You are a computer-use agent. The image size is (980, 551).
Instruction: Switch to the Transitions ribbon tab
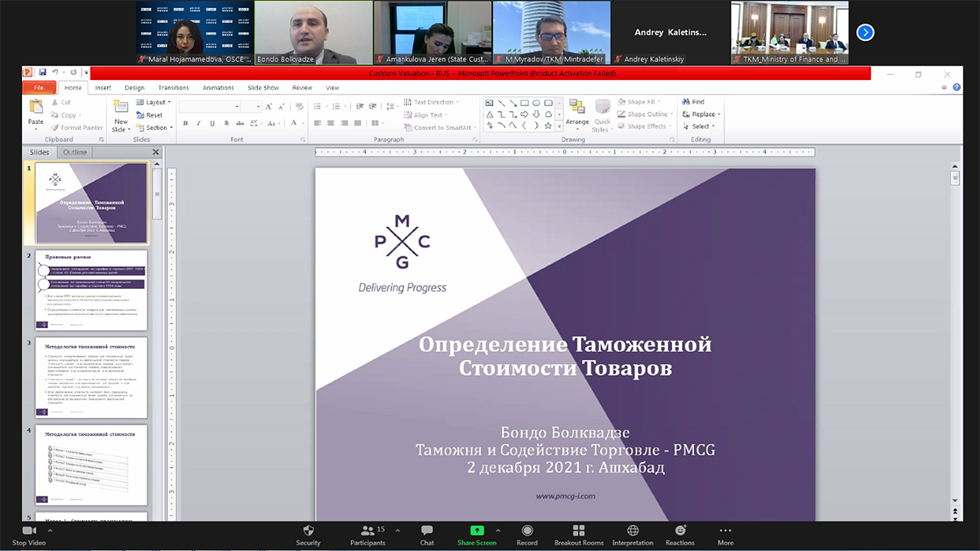(x=173, y=87)
